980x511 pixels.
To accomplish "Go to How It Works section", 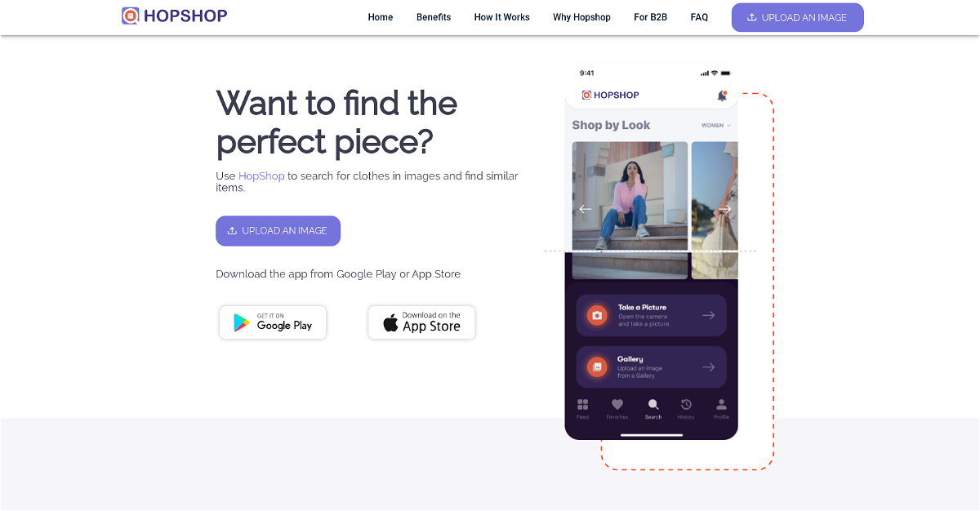I will (x=501, y=17).
